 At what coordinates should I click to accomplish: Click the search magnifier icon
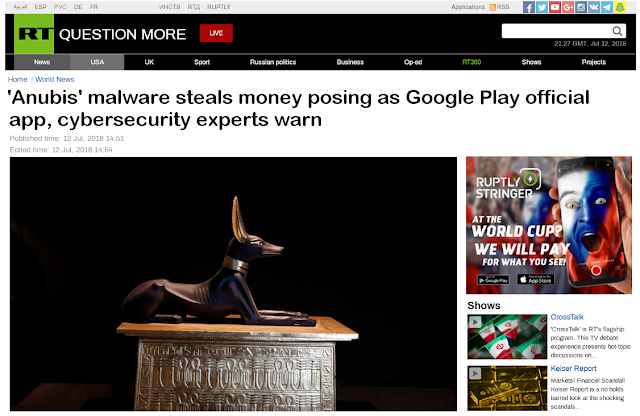(617, 31)
